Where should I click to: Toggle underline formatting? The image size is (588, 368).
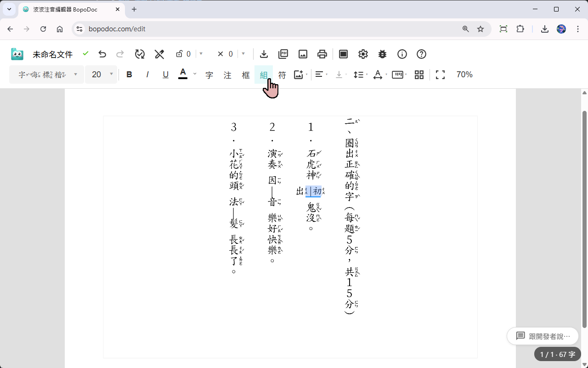[165, 74]
